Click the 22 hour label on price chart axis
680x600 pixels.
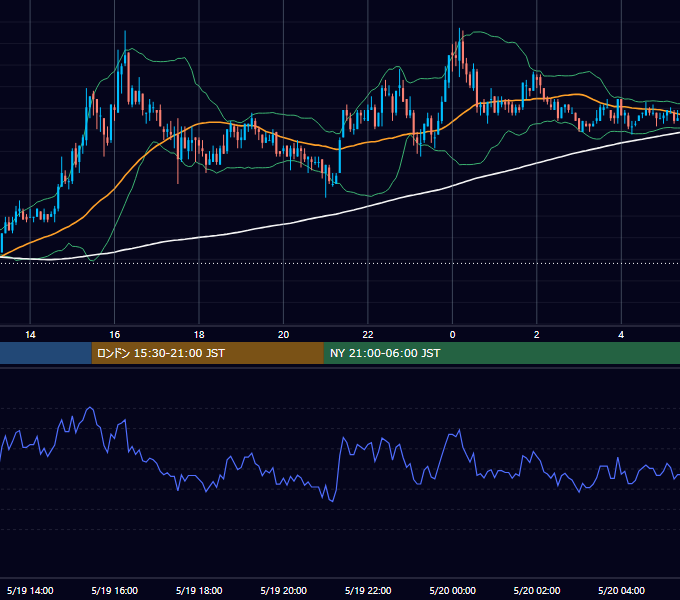click(x=368, y=335)
